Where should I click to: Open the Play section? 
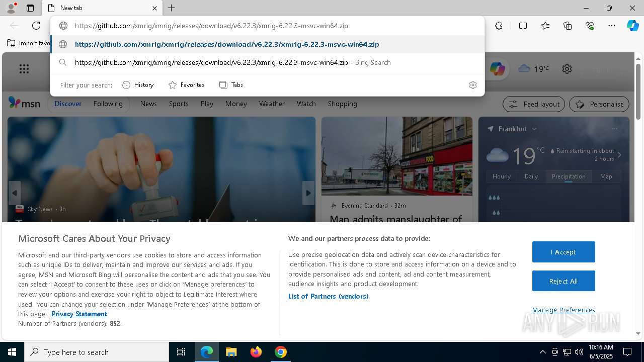207,104
